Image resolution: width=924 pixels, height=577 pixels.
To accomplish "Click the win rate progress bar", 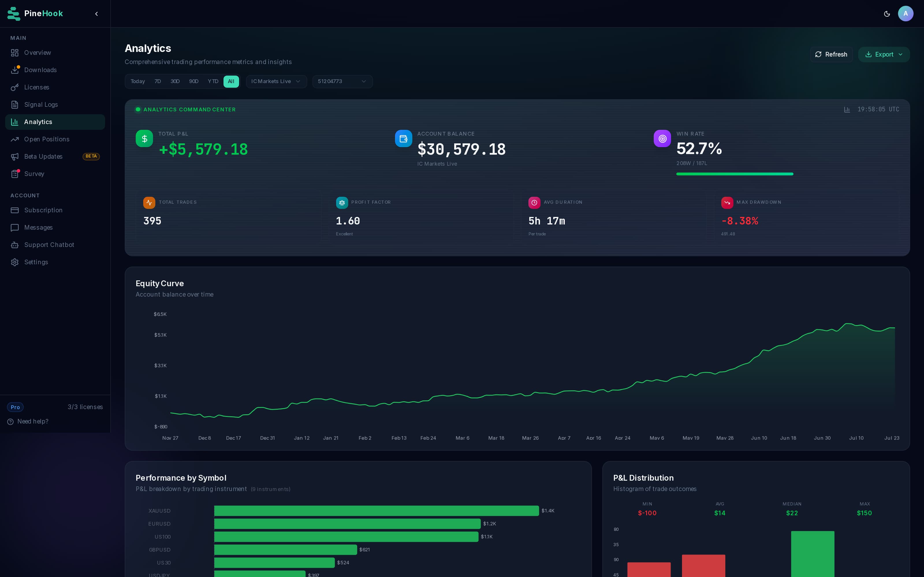I will click(734, 174).
